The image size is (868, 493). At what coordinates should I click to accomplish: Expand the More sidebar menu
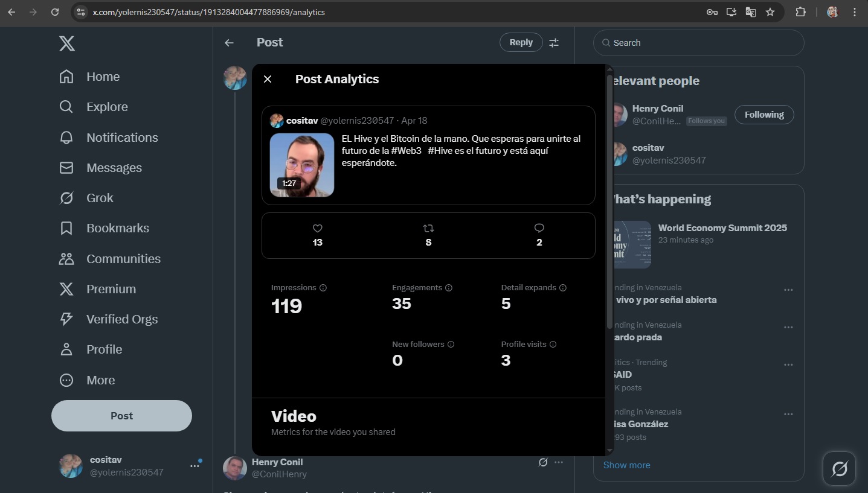tap(87, 380)
